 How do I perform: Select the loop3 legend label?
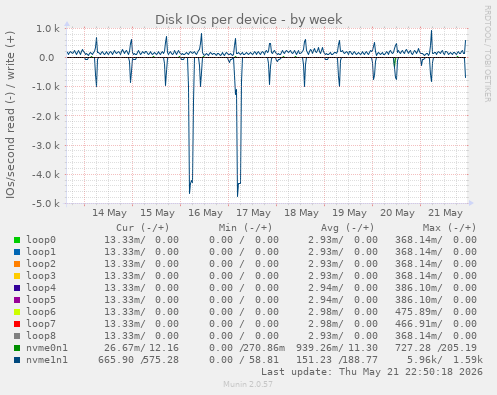[41, 276]
